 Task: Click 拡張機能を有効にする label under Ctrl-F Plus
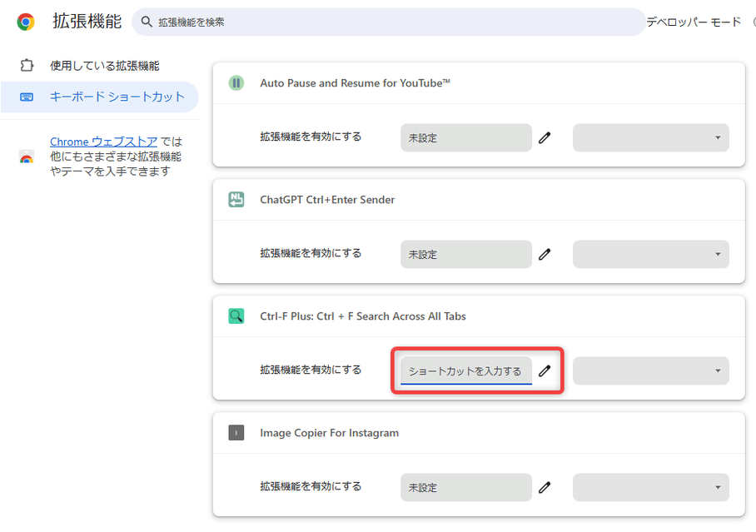[x=311, y=370]
